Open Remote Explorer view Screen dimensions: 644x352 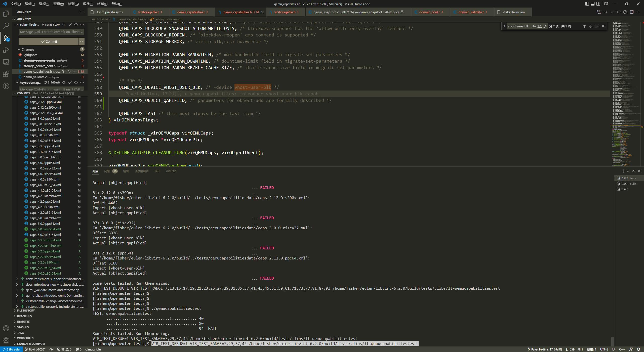(x=6, y=62)
